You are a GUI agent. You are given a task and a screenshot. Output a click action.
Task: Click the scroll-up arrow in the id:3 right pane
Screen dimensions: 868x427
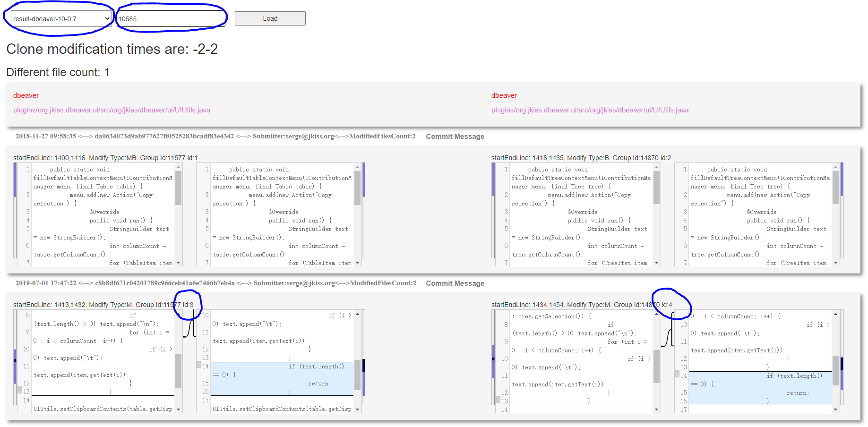357,314
